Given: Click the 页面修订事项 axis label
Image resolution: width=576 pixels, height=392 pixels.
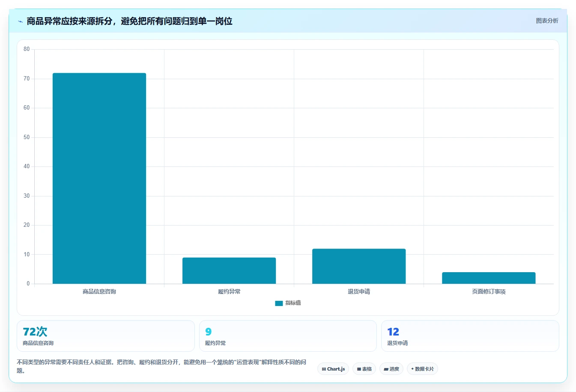Looking at the screenshot, I should [x=489, y=291].
